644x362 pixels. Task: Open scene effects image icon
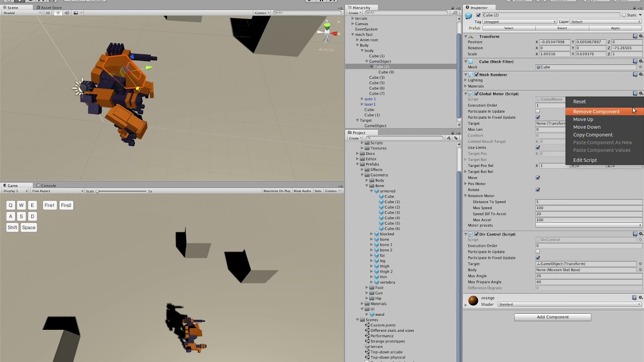(x=75, y=13)
